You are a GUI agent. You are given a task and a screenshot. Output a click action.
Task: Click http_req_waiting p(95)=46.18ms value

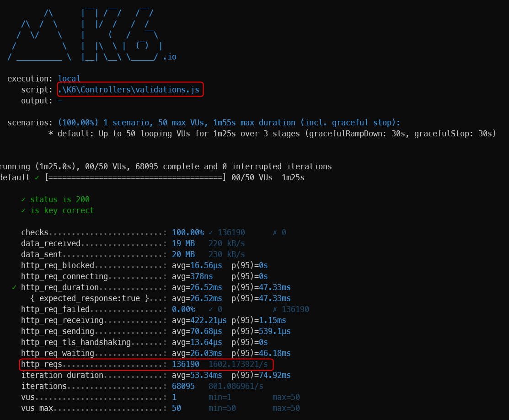pos(261,353)
